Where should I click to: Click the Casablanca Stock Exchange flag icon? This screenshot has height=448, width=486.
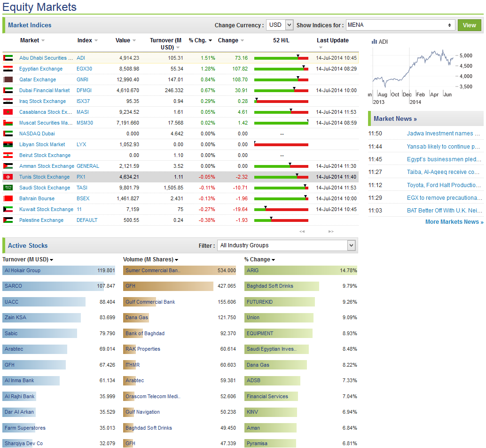[x=8, y=112]
